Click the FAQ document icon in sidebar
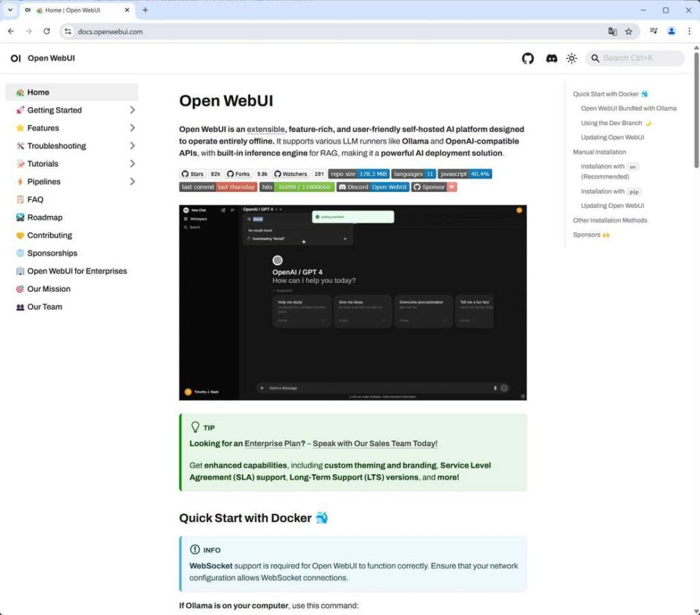The width and height of the screenshot is (700, 615). (21, 199)
